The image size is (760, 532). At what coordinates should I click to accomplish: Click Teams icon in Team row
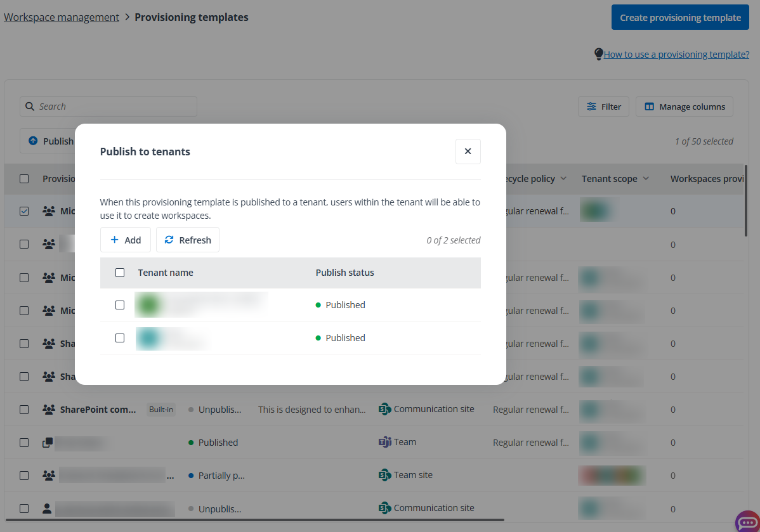[384, 442]
